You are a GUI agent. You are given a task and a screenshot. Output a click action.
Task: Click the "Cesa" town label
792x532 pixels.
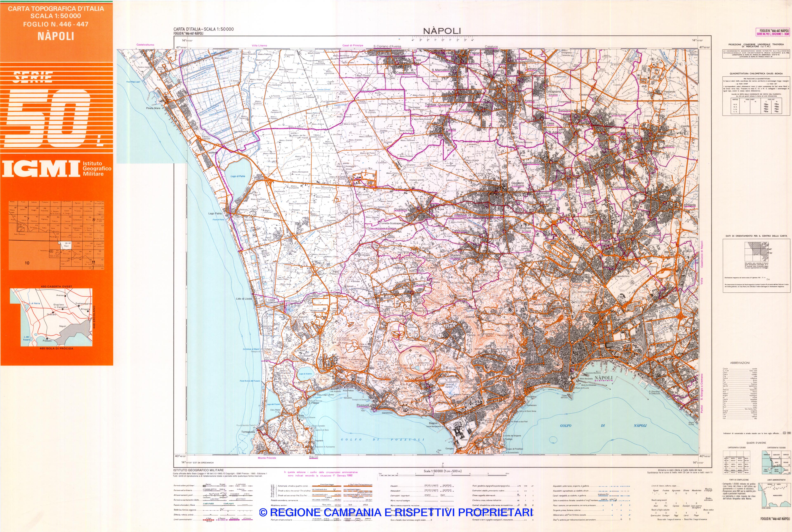(x=550, y=123)
